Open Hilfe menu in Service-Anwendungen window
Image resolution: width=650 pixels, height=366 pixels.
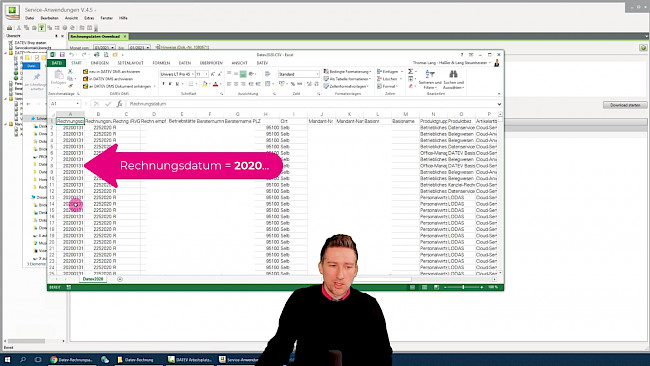pos(123,18)
